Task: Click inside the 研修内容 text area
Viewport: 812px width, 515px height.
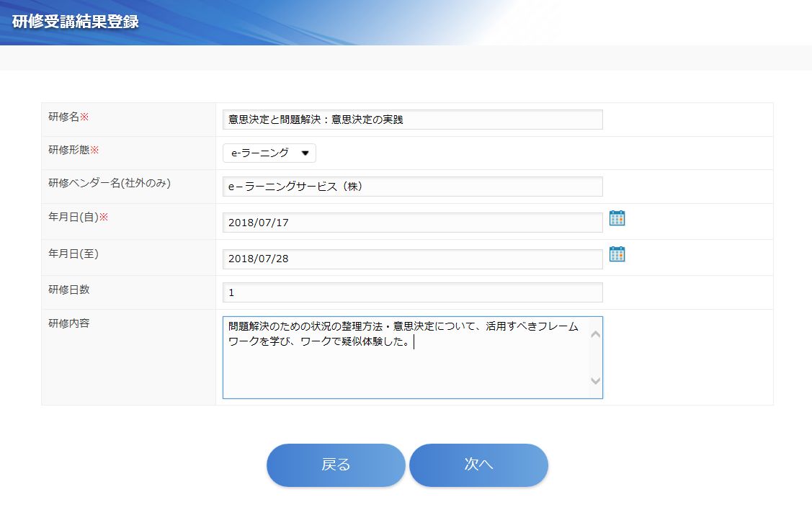Action: [x=405, y=367]
